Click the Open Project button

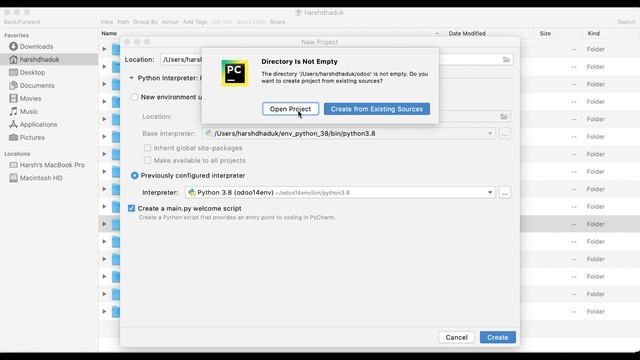click(x=290, y=109)
